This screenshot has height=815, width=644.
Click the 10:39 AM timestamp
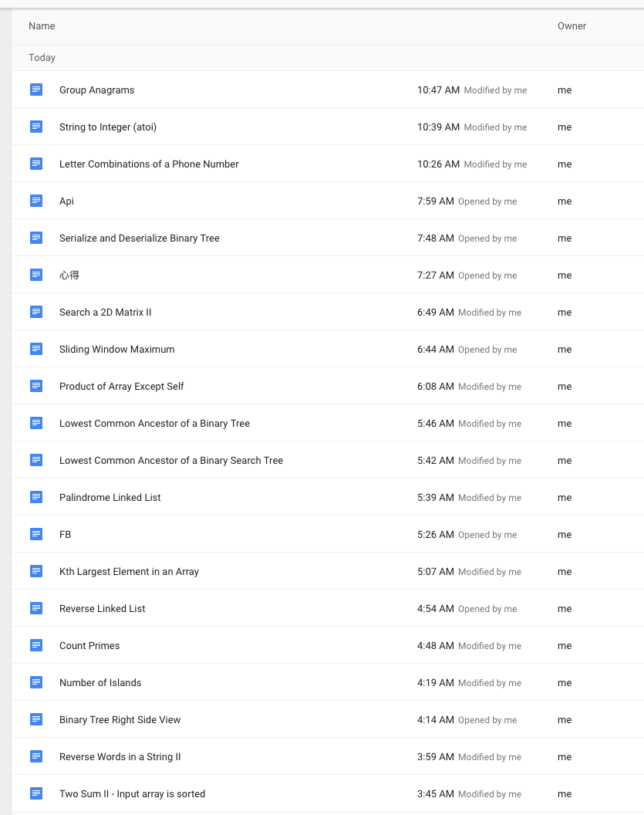(438, 127)
